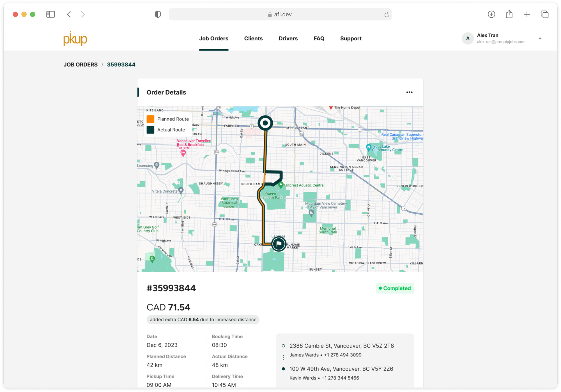Image resolution: width=561 pixels, height=392 pixels.
Task: Click the Share icon in toolbar
Action: pyautogui.click(x=509, y=14)
